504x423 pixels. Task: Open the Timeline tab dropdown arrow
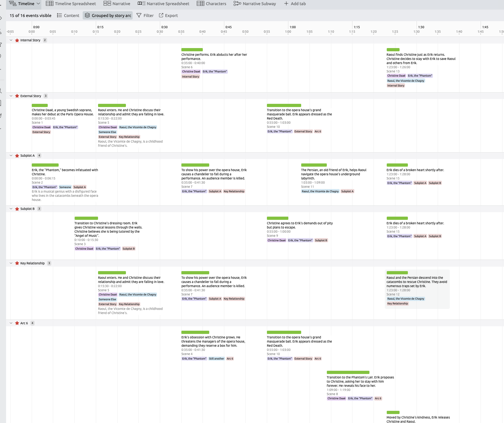[x=38, y=4]
